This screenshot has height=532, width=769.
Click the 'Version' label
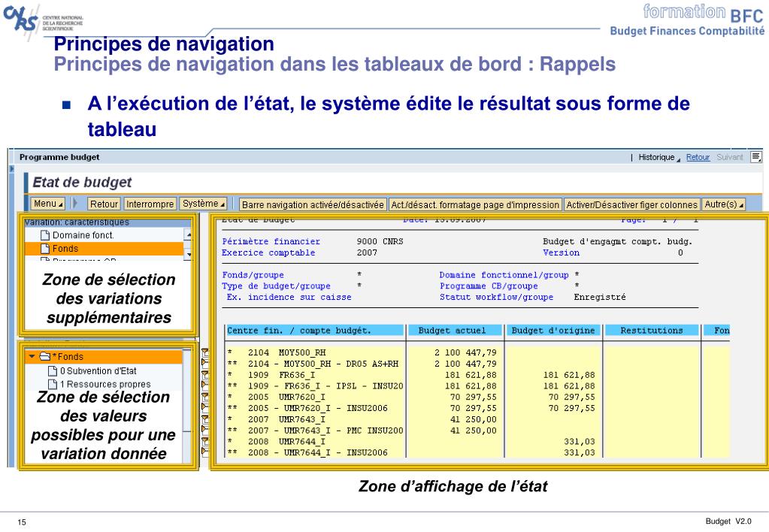click(x=561, y=252)
